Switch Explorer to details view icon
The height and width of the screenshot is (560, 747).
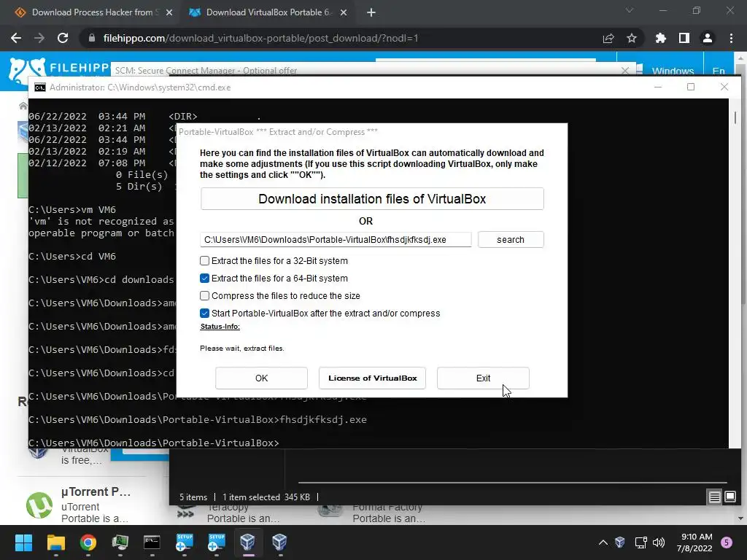pos(715,497)
